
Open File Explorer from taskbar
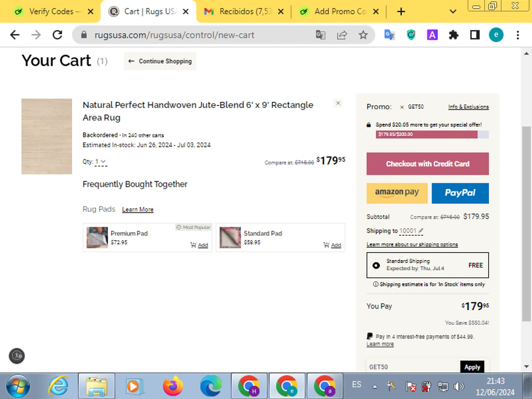[x=96, y=386]
